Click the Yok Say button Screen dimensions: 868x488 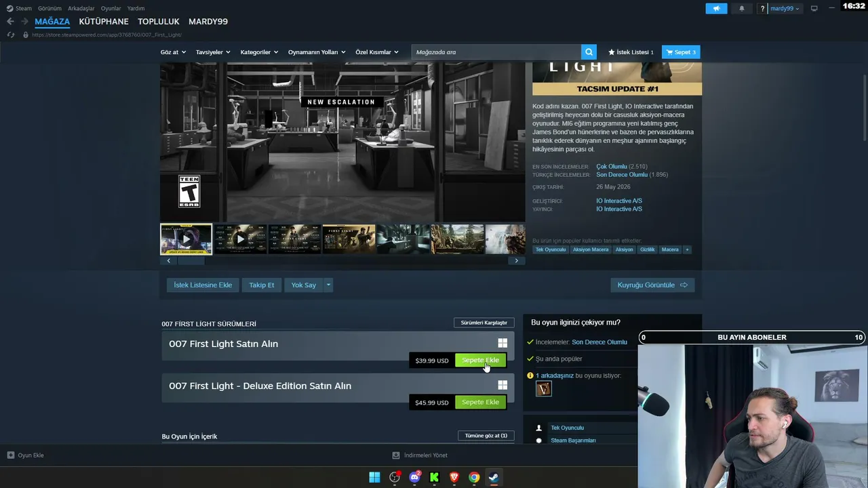click(x=303, y=285)
